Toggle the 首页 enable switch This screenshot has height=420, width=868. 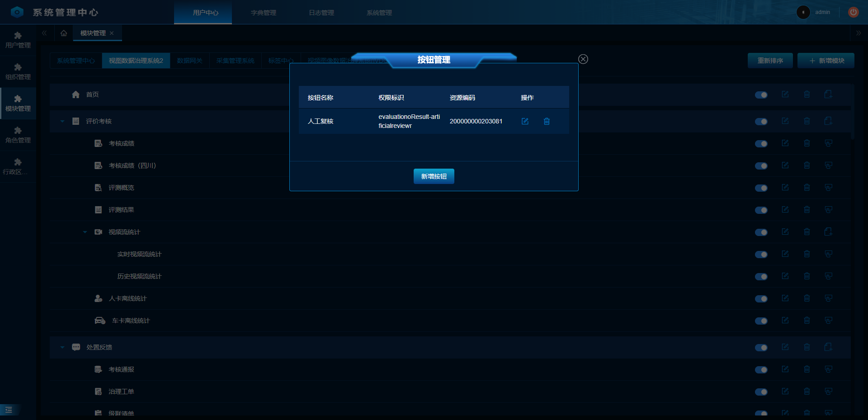tap(761, 95)
